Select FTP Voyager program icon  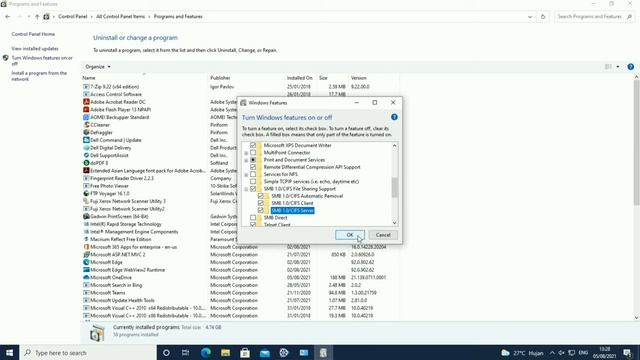[x=86, y=193]
